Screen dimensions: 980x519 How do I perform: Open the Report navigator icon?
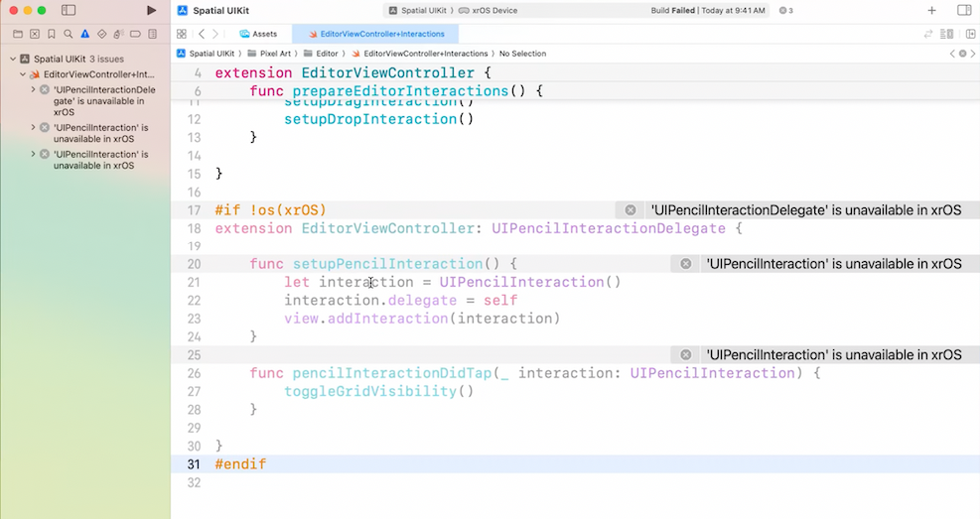[153, 34]
